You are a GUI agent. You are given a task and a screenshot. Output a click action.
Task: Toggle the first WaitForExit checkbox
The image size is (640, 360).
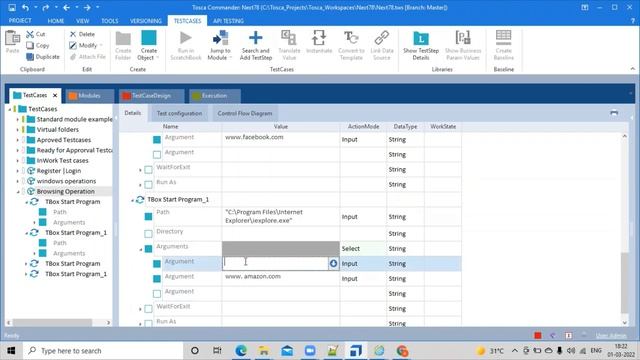click(149, 170)
